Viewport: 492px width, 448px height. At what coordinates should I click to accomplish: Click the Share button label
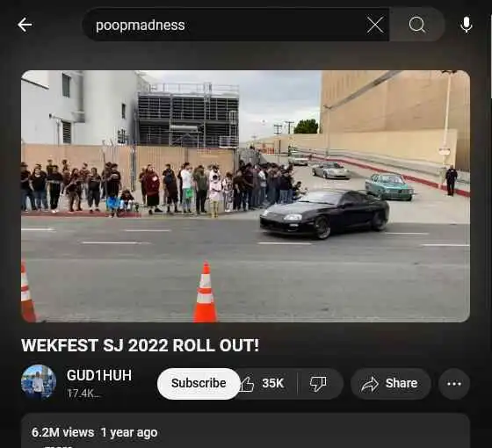(402, 383)
